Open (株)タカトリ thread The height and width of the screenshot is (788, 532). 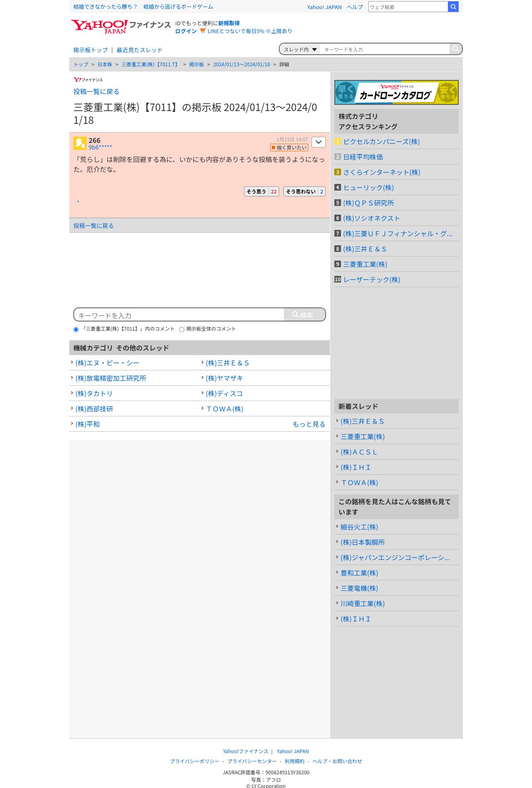[x=94, y=394]
